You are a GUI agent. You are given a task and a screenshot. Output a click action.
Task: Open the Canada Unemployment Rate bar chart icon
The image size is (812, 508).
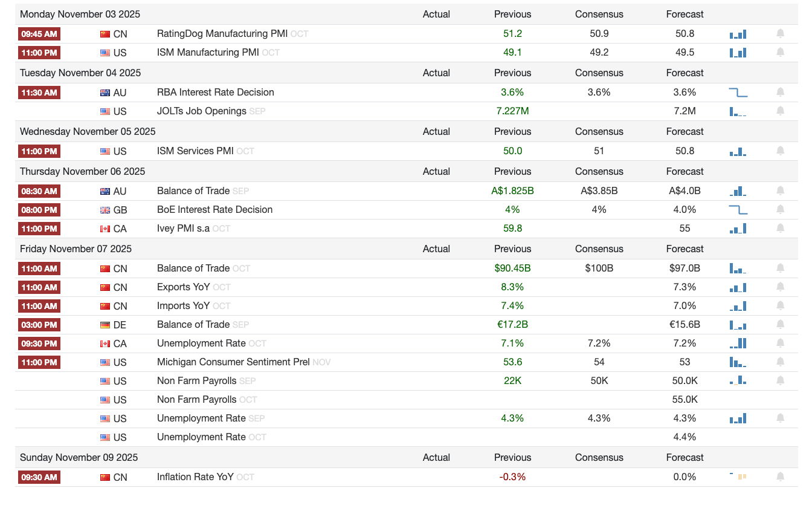738,344
